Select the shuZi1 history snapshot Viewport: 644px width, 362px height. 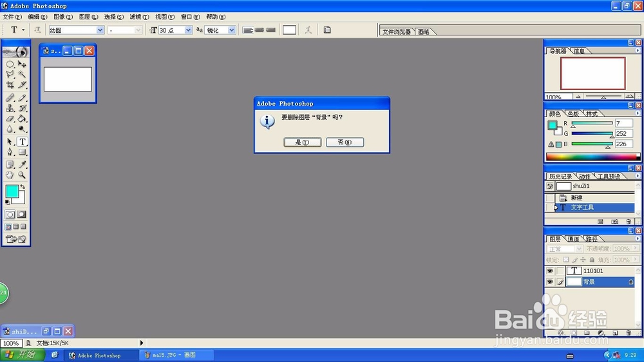pyautogui.click(x=594, y=186)
